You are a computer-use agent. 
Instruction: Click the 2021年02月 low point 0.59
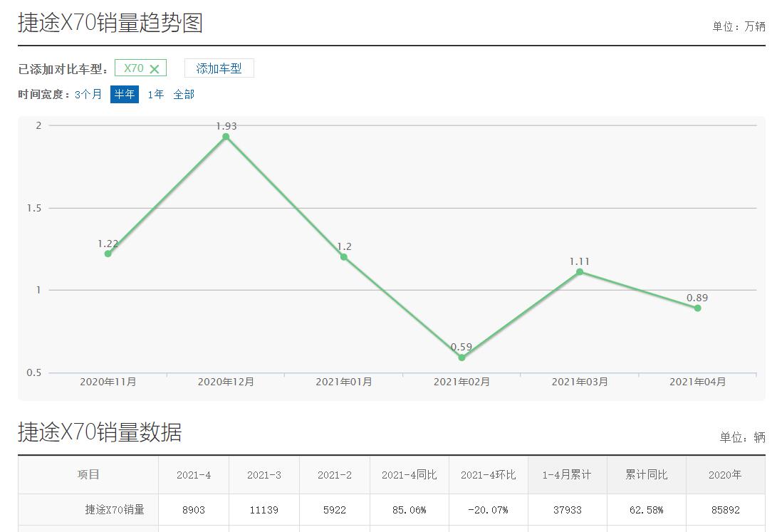click(461, 358)
